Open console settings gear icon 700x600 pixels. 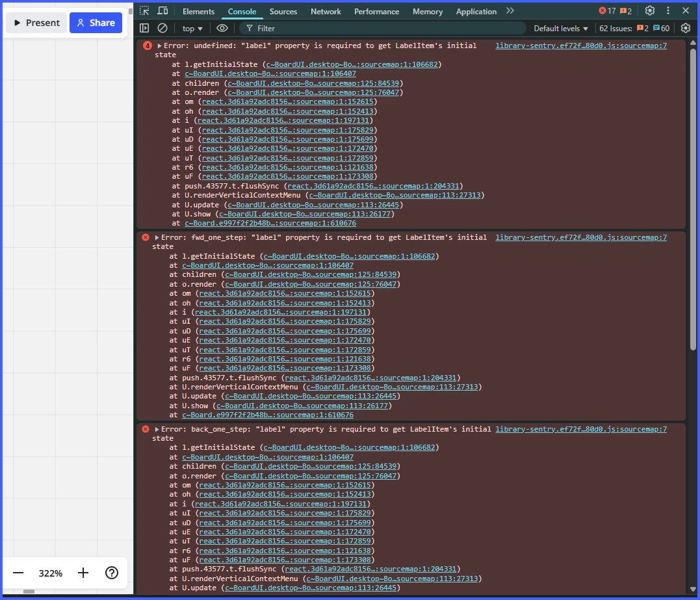(x=686, y=28)
